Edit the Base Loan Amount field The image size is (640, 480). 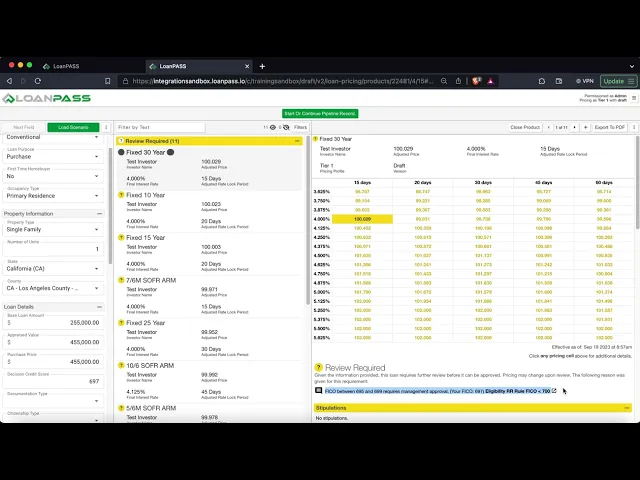pos(53,320)
